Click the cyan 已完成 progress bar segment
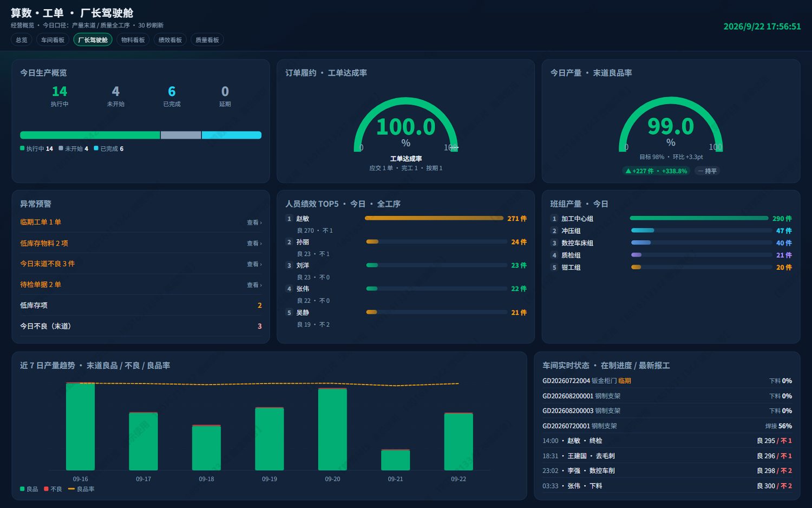812x508 pixels. [232, 135]
